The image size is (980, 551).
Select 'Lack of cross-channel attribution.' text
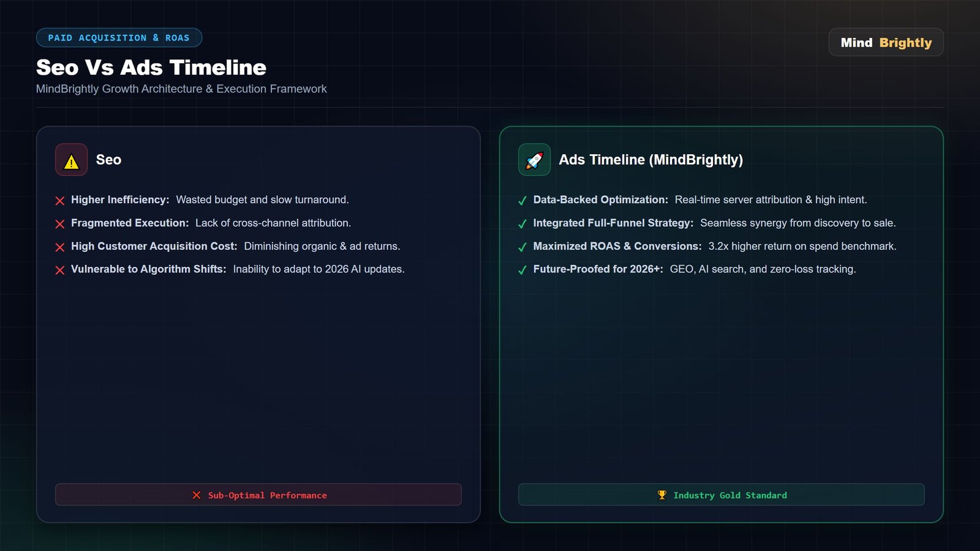(273, 223)
